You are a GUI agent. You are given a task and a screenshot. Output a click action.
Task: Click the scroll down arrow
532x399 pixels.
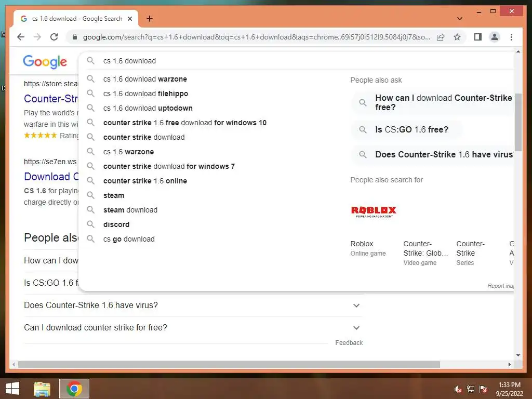click(x=518, y=355)
